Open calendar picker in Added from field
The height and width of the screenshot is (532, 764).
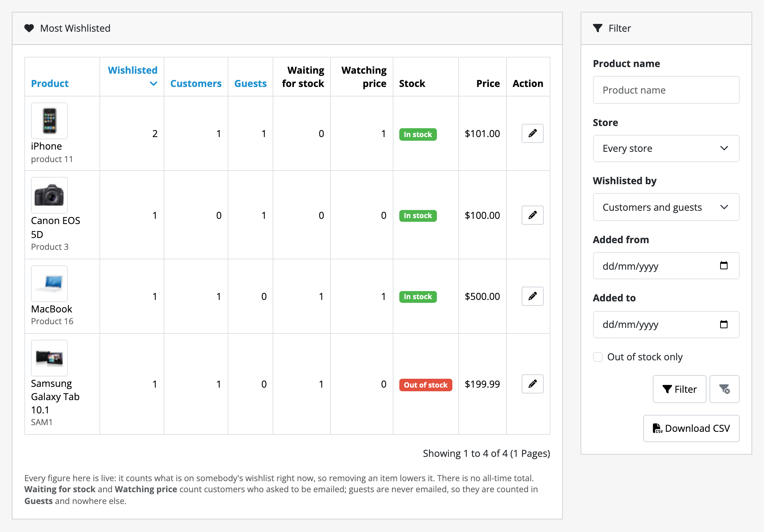723,266
